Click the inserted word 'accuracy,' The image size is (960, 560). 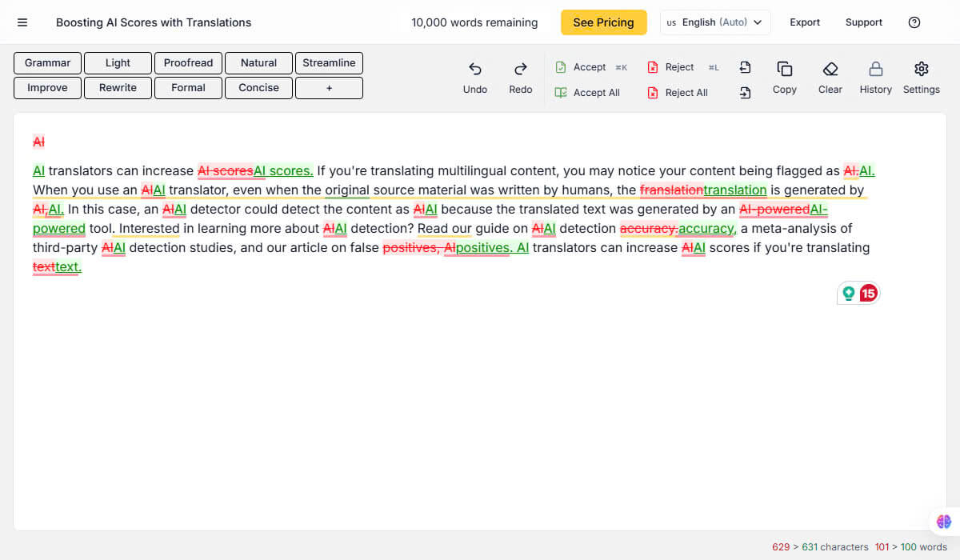point(707,228)
